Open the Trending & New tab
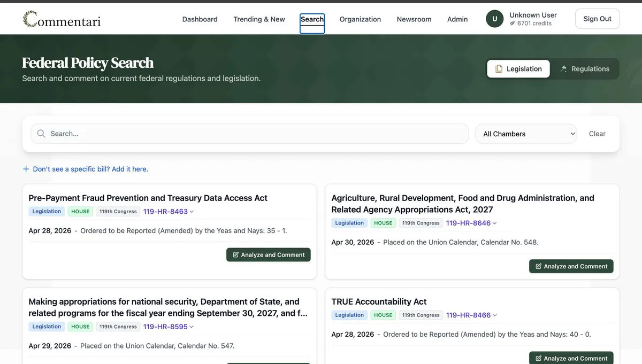The height and width of the screenshot is (364, 642). [259, 19]
